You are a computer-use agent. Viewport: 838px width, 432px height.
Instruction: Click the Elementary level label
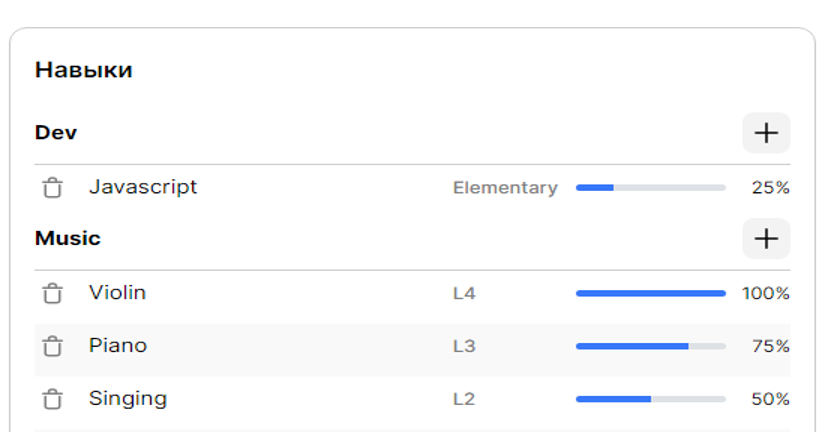pyautogui.click(x=505, y=188)
